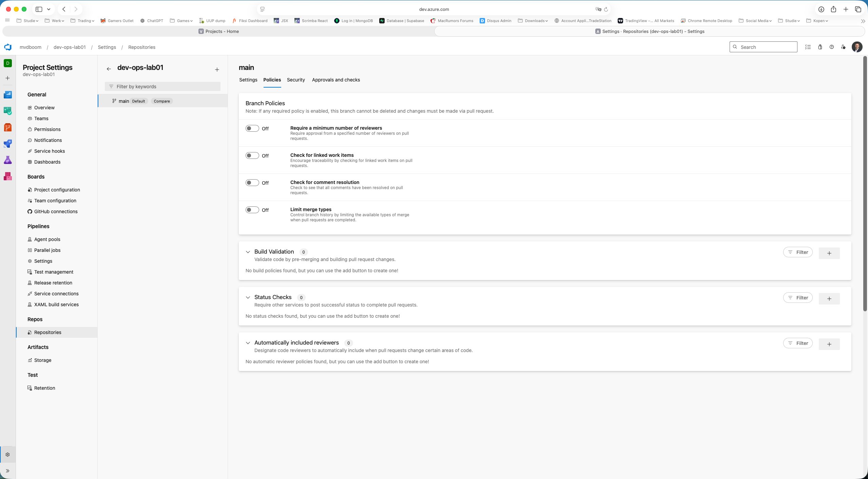The height and width of the screenshot is (479, 868).
Task: Switch to the Security tab
Action: 295,80
